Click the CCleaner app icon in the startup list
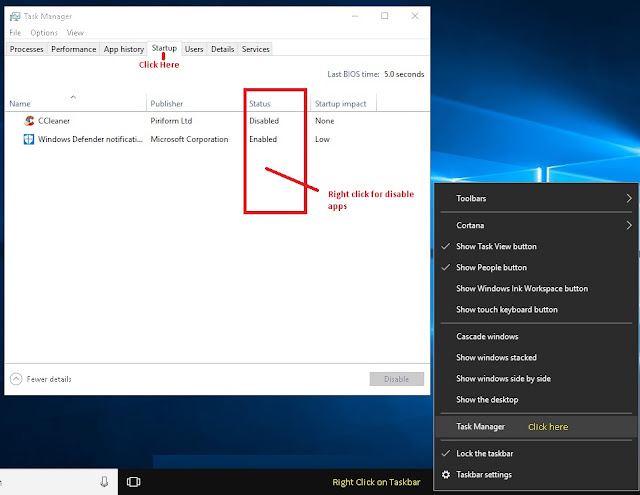Viewport: 640px width, 495px height. [29, 121]
